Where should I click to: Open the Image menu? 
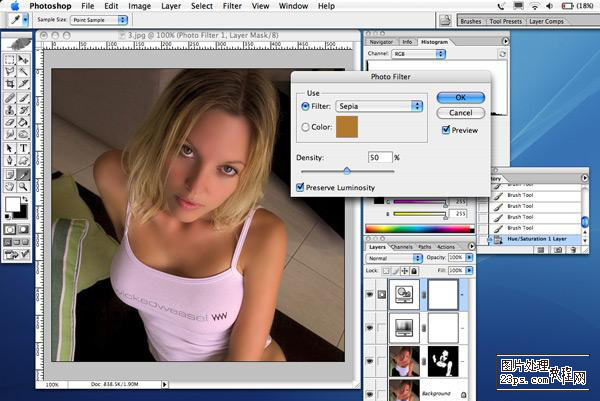tap(139, 6)
